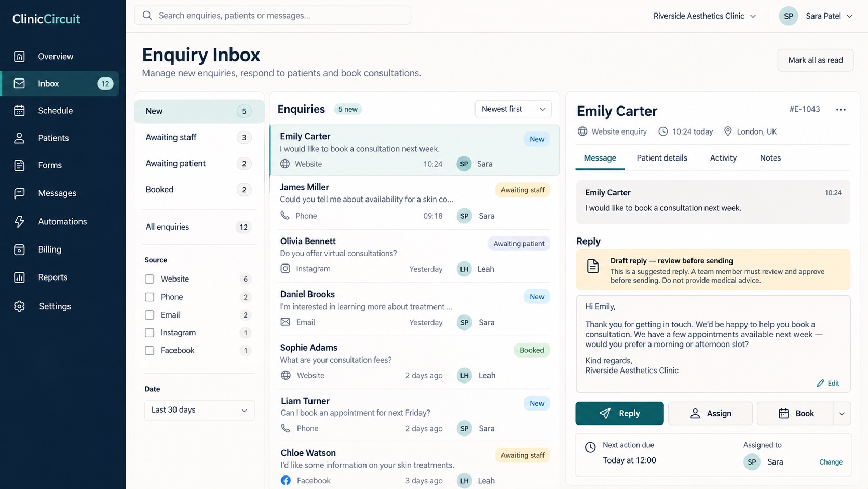
Task: Open the three-dots menu for Emily Carter
Action: pos(841,110)
